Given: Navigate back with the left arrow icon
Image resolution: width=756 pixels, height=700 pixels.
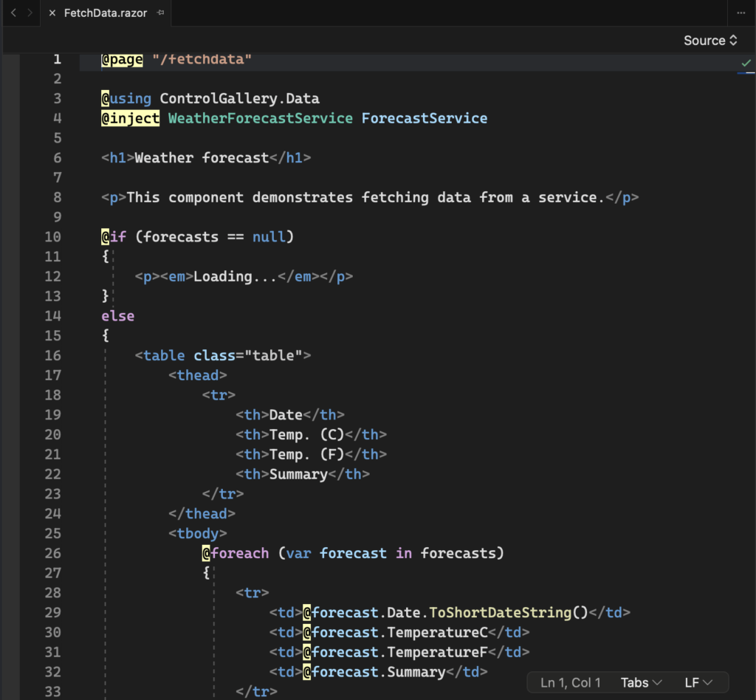Looking at the screenshot, I should 13,13.
